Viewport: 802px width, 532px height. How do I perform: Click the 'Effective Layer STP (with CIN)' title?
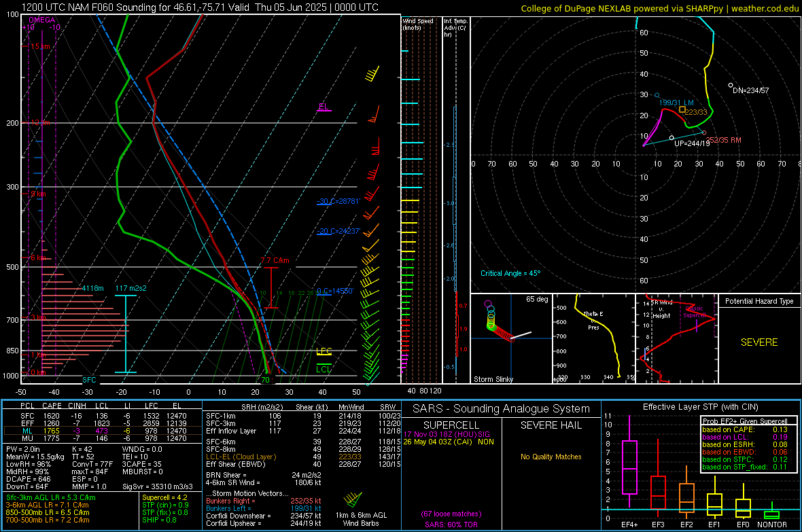[700, 407]
